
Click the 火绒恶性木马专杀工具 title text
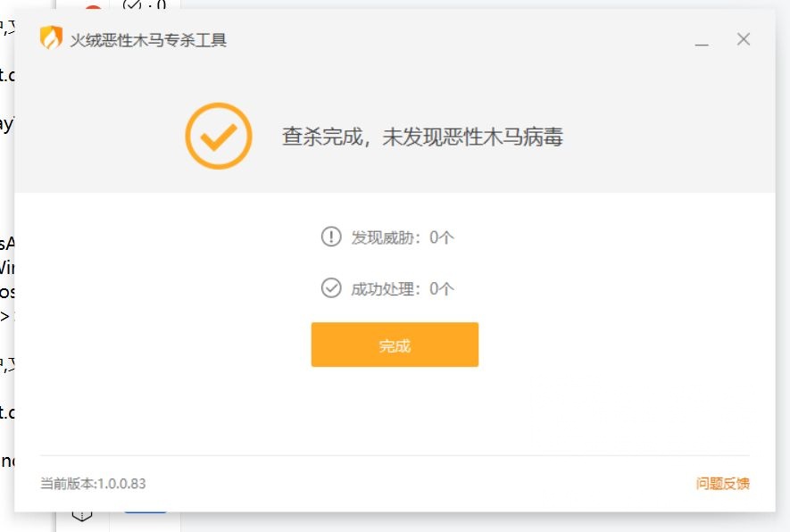(148, 40)
